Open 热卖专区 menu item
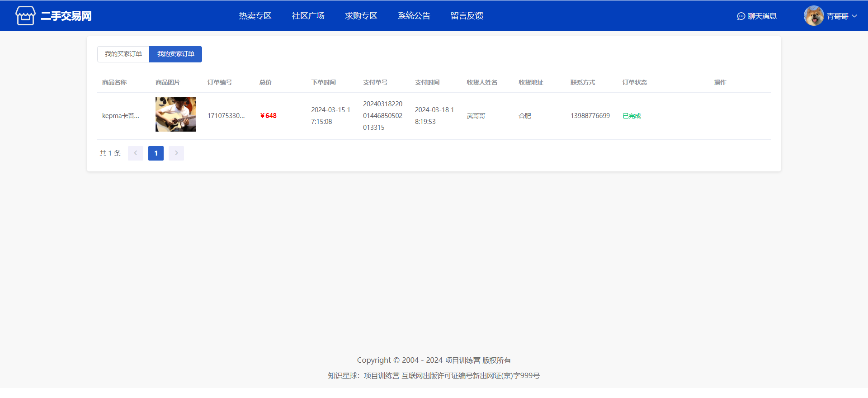This screenshot has height=398, width=868. [255, 16]
